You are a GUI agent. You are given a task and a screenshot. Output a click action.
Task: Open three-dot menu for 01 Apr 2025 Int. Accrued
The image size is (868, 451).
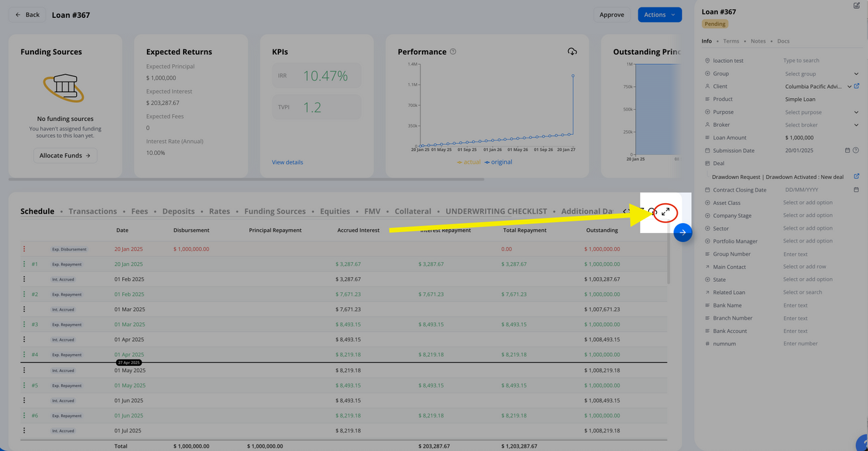(x=24, y=339)
